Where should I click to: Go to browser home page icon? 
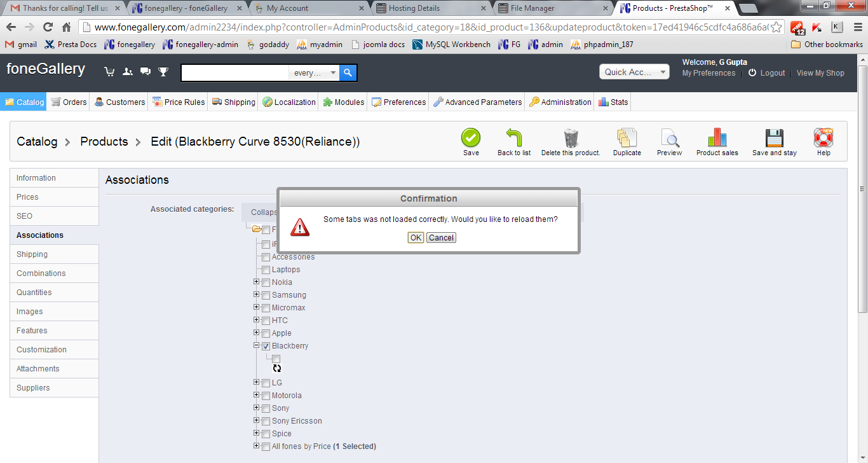pos(67,27)
